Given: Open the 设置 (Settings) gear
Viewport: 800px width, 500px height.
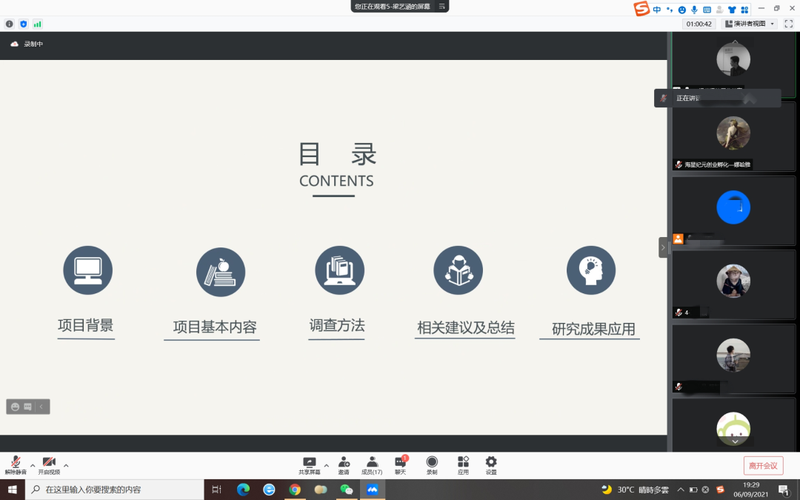Looking at the screenshot, I should tap(491, 464).
